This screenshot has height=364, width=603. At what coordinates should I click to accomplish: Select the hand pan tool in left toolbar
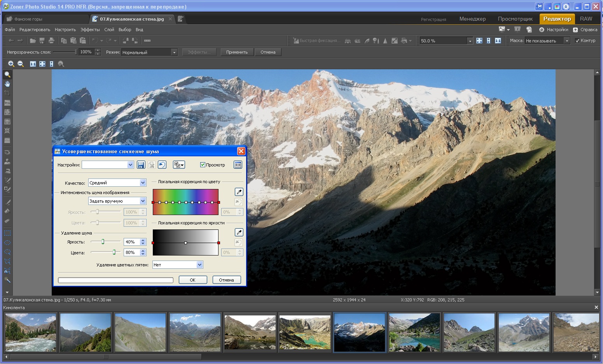tap(7, 84)
